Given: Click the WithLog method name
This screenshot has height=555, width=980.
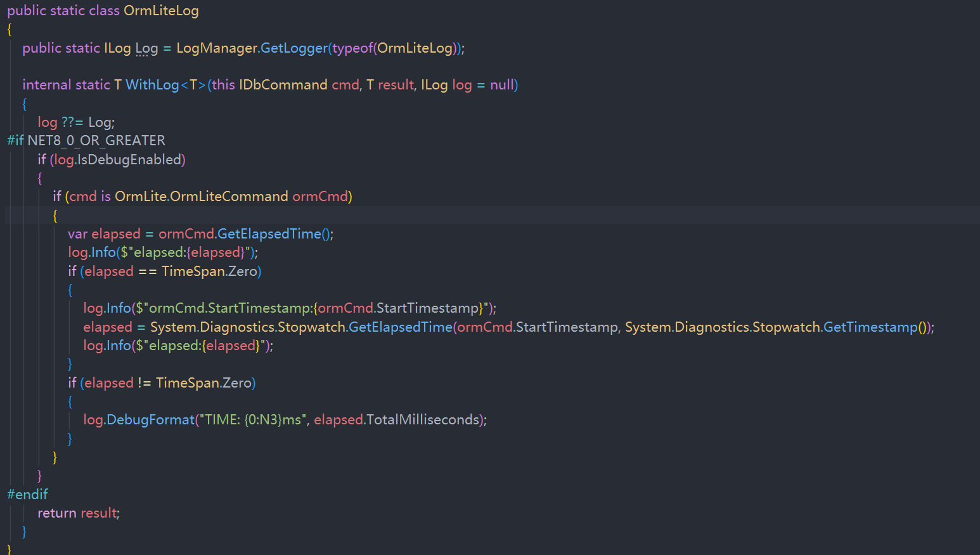Looking at the screenshot, I should pyautogui.click(x=152, y=85).
